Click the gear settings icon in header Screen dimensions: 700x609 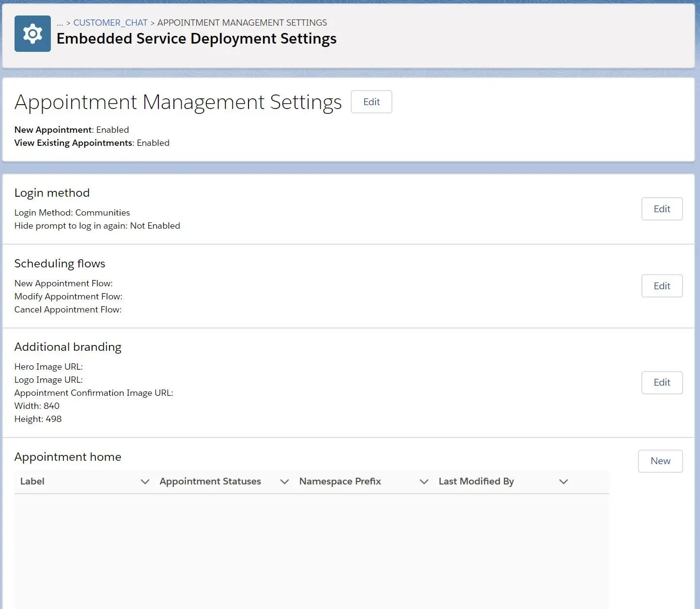pos(32,33)
